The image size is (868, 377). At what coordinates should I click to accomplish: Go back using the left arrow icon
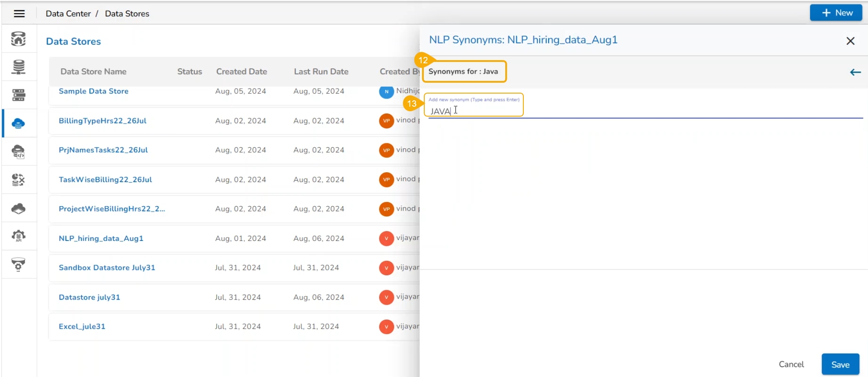(855, 72)
